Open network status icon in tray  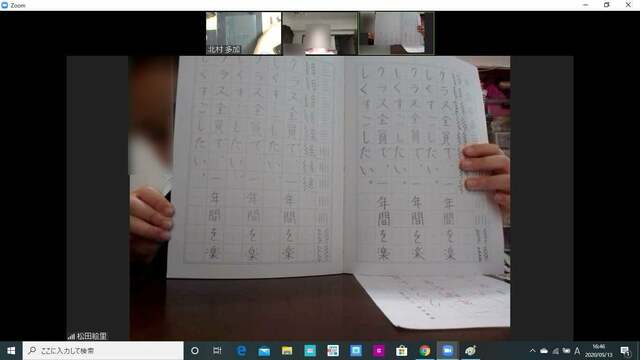click(555, 351)
